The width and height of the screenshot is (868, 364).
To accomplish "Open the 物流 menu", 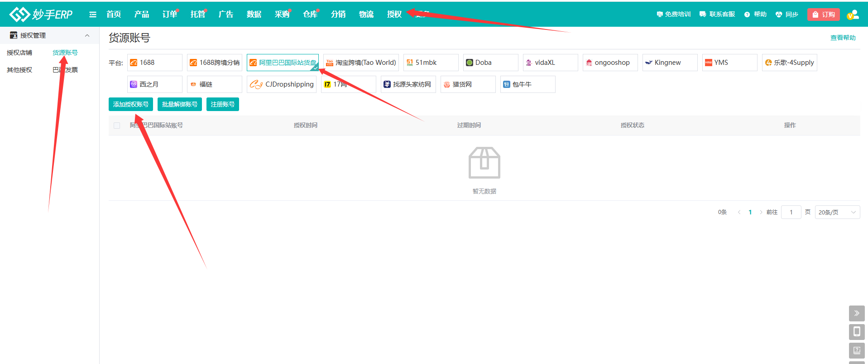I will tap(366, 15).
